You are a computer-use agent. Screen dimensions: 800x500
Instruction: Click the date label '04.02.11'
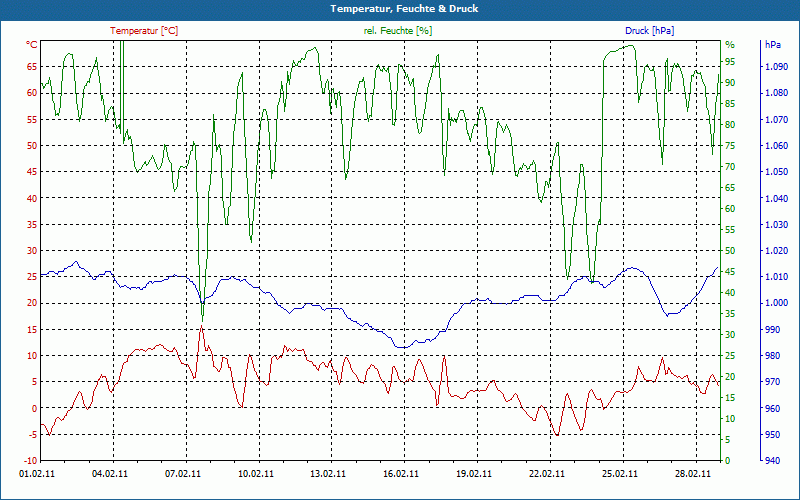click(110, 474)
